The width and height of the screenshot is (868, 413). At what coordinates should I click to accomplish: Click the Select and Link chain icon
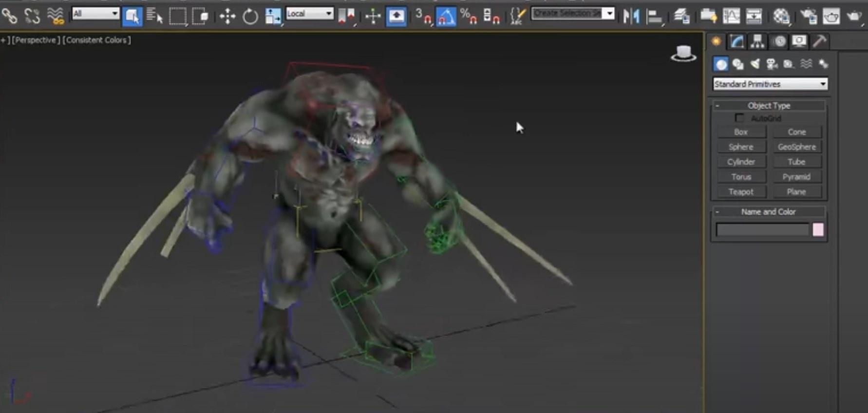coord(9,17)
